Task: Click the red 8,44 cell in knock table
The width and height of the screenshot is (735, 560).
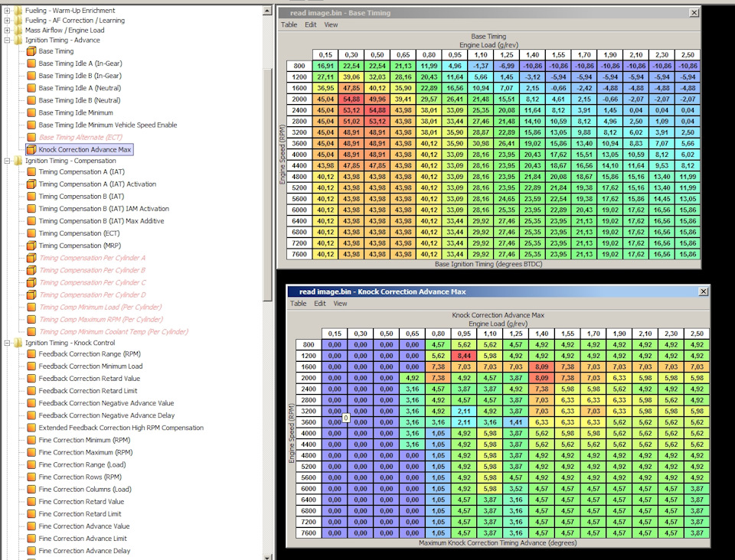Action: pos(463,356)
